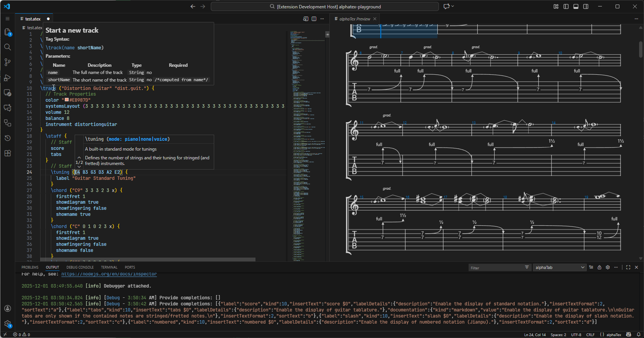Switch to the Problems panel tab
644x338 pixels.
point(30,267)
